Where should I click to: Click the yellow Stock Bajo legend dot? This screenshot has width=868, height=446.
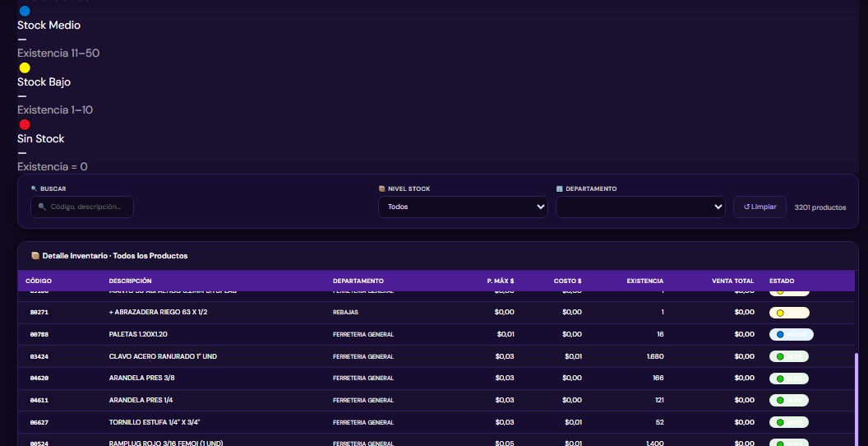tap(25, 67)
